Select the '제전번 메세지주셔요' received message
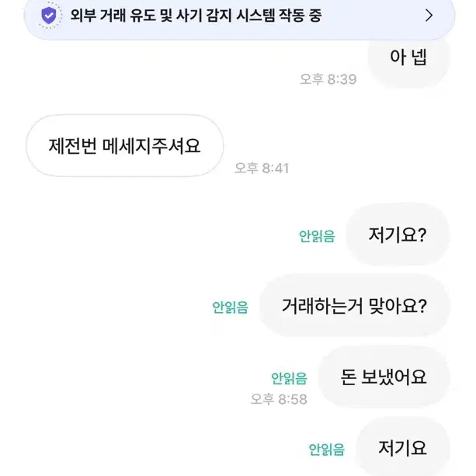The width and height of the screenshot is (476, 476). coord(125,146)
